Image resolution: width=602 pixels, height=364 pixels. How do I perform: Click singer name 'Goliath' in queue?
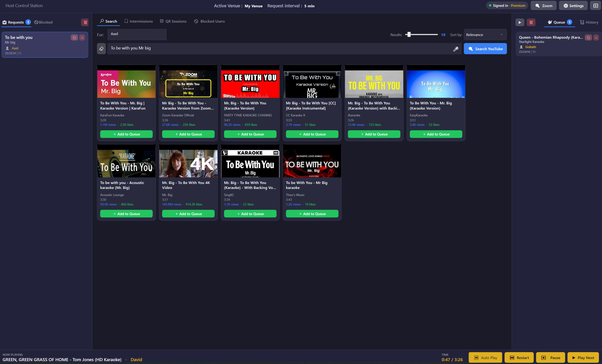tap(531, 47)
